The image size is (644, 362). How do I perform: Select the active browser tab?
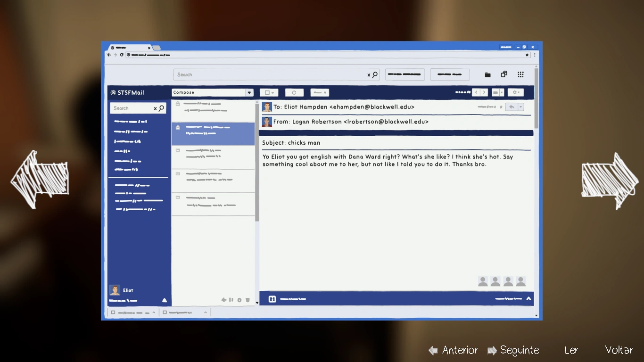coord(130,48)
